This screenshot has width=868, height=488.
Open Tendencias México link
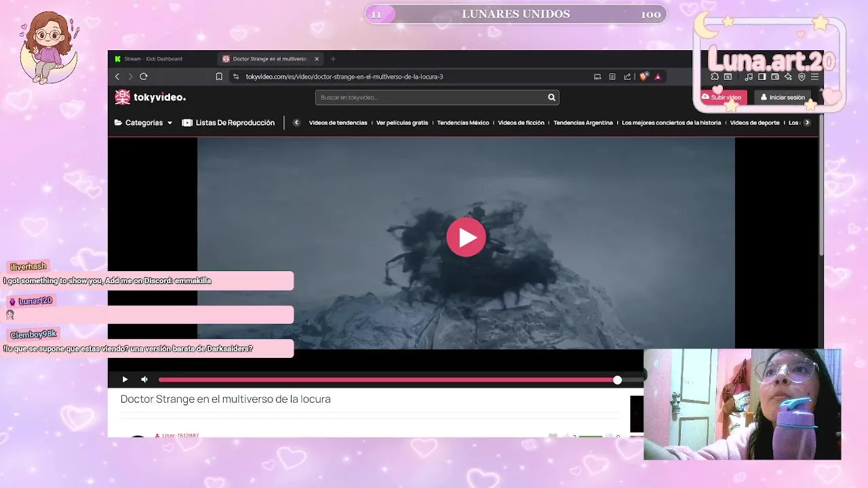coord(463,123)
